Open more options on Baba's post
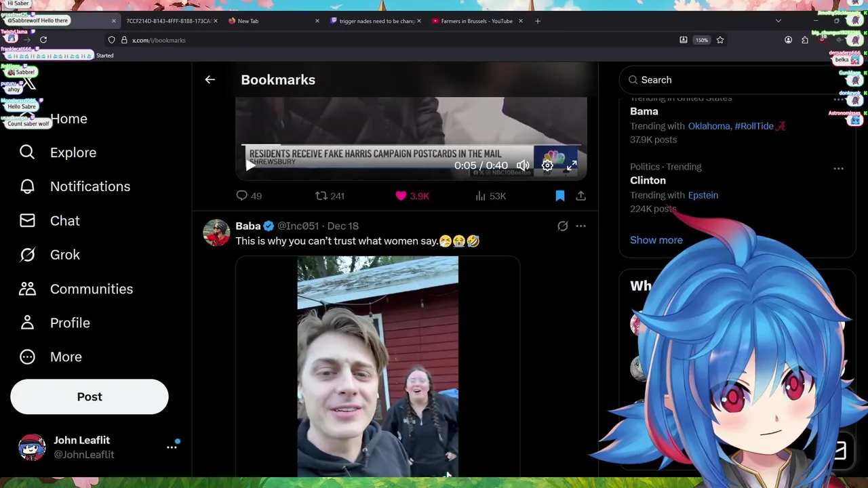 click(581, 226)
